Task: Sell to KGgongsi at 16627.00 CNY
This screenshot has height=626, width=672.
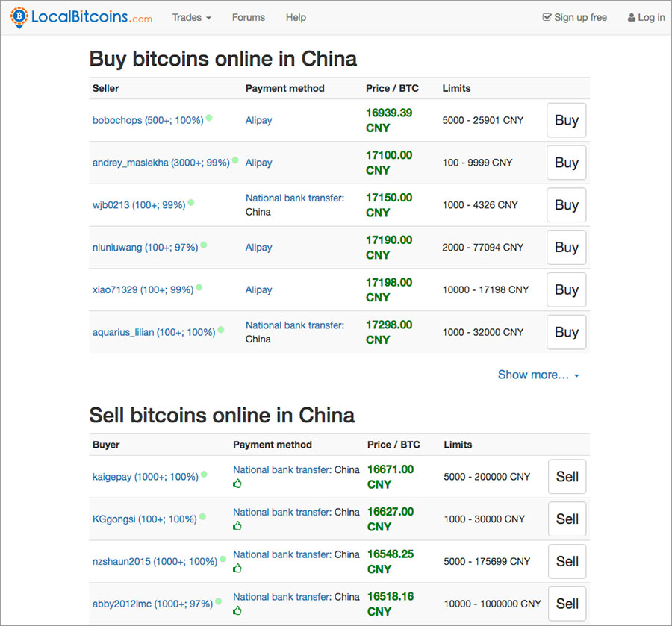Action: [567, 519]
